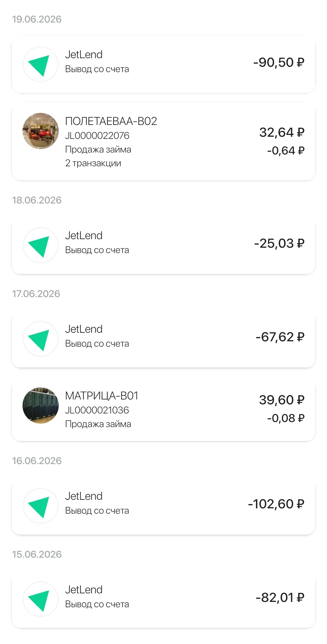Tap JetLend logo in 19.06.2026 withdrawal
This screenshot has width=327, height=644.
pyautogui.click(x=40, y=64)
